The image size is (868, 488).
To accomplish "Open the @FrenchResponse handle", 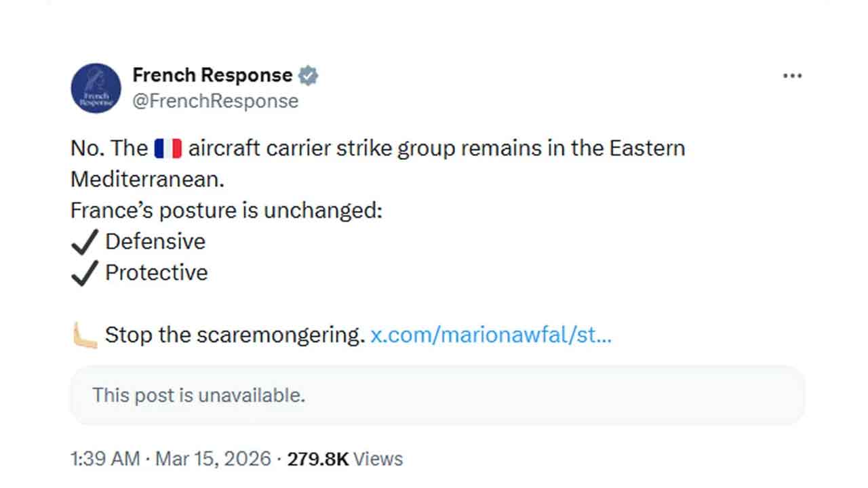I will pyautogui.click(x=216, y=101).
